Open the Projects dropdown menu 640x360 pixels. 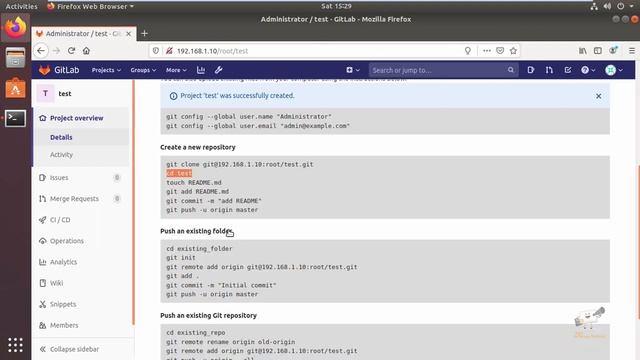(106, 70)
